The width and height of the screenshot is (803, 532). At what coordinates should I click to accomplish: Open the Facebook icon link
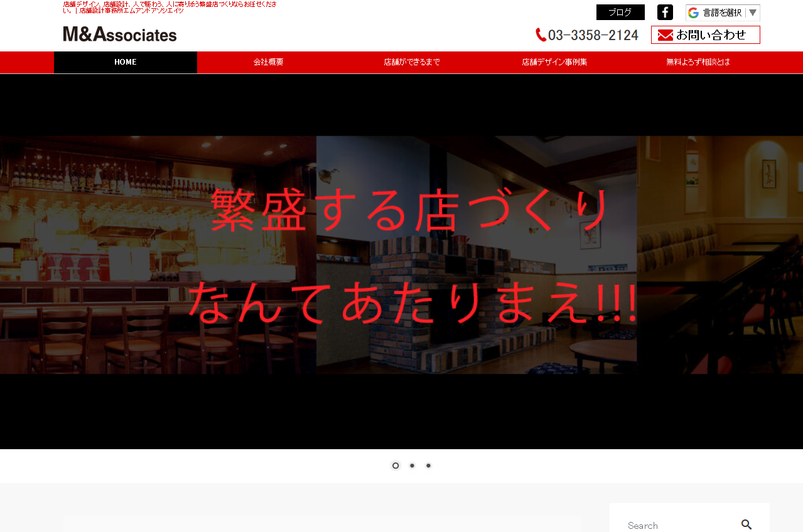point(665,13)
